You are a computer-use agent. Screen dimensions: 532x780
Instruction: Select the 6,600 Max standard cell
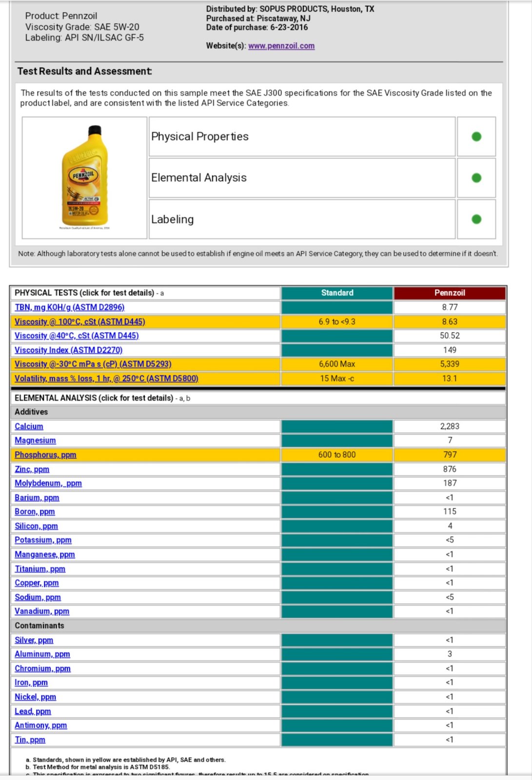click(337, 364)
